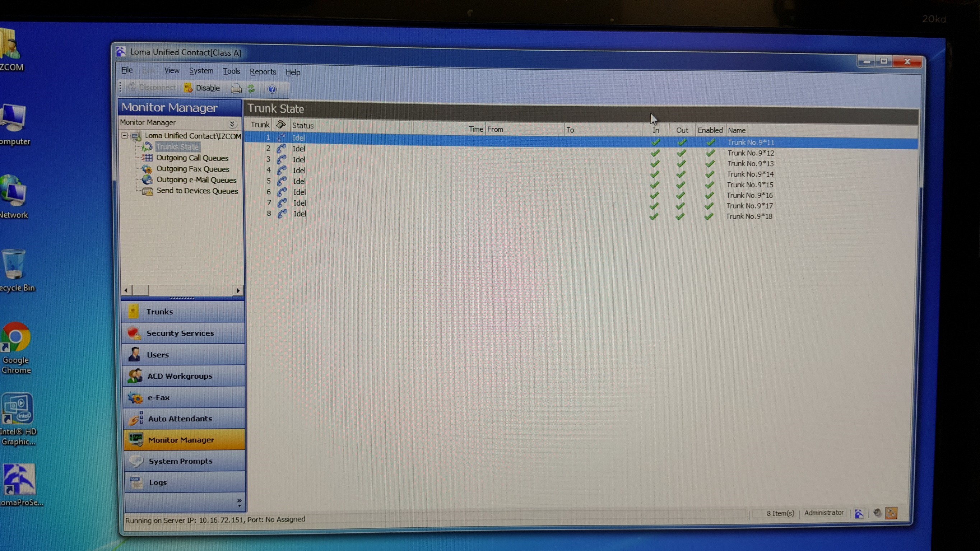Open the Logs section button
The height and width of the screenshot is (551, 980).
158,482
